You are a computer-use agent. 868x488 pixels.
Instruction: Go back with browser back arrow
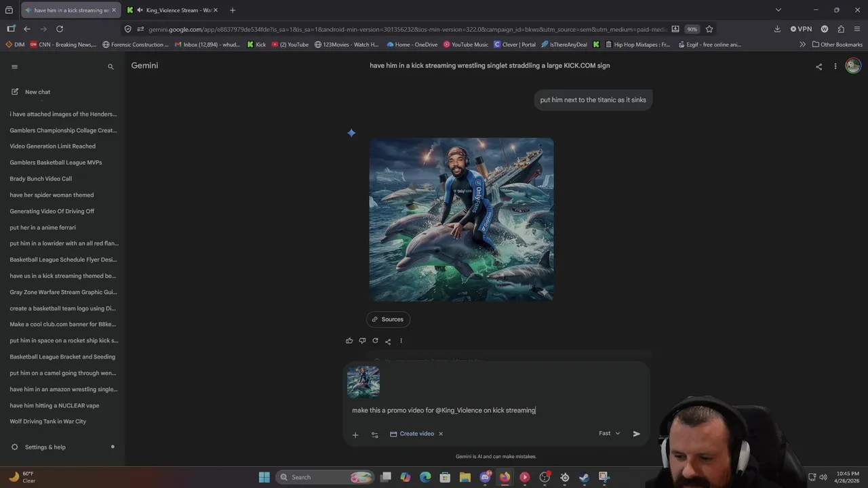pos(27,29)
